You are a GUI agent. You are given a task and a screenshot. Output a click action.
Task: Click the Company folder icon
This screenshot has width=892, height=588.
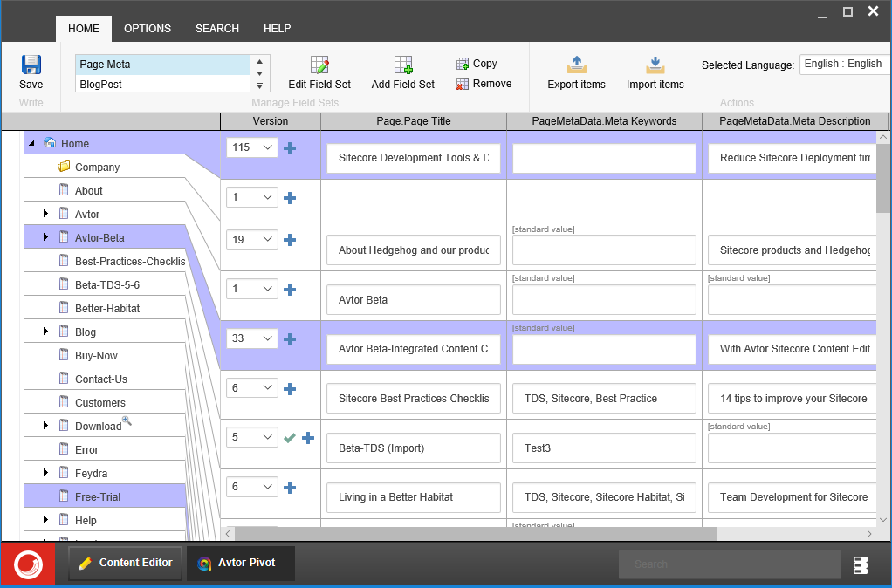pos(64,166)
